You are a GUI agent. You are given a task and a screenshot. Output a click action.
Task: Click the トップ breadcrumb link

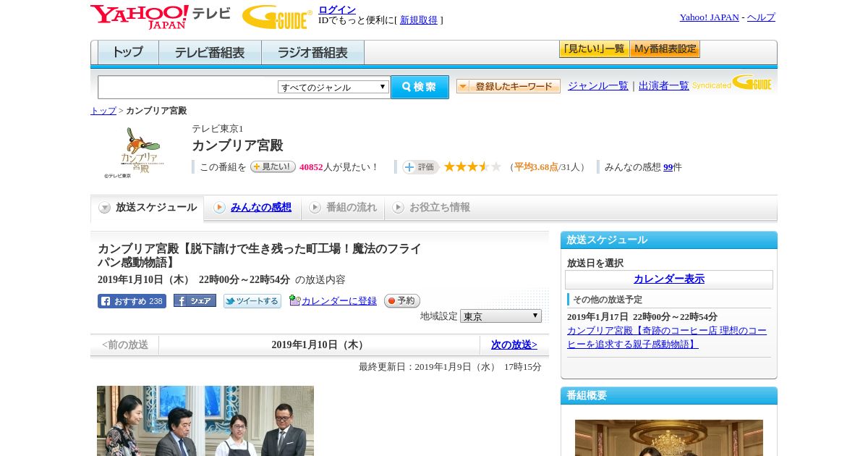[x=103, y=111]
